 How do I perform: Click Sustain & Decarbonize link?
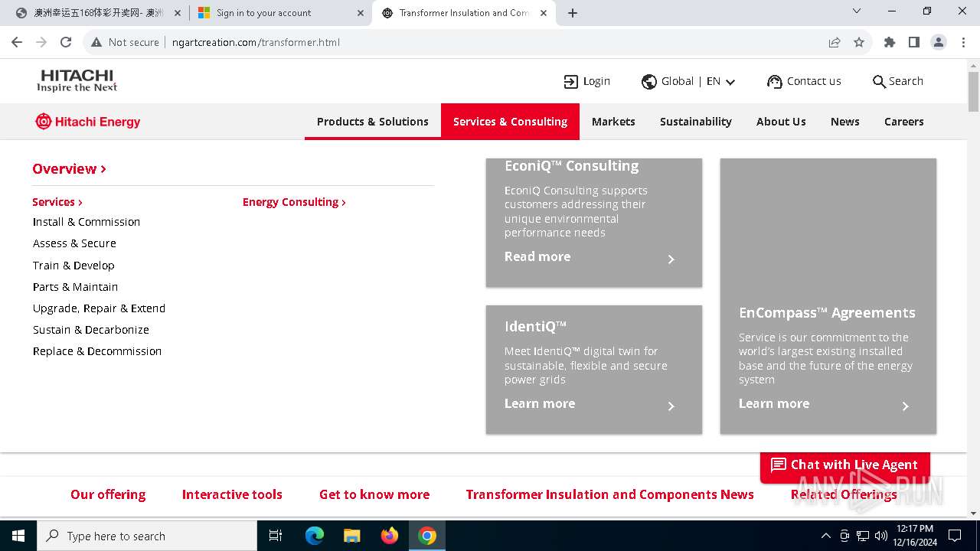point(91,330)
